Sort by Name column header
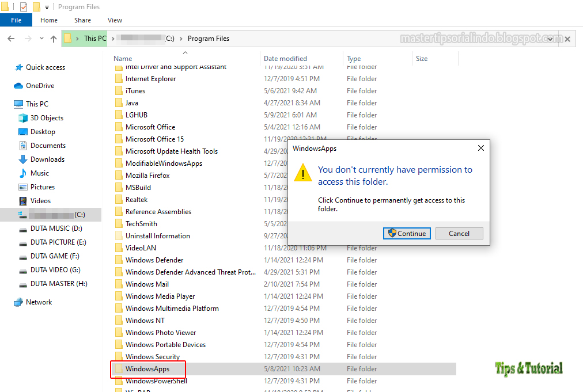This screenshot has height=392, width=583. [123, 58]
